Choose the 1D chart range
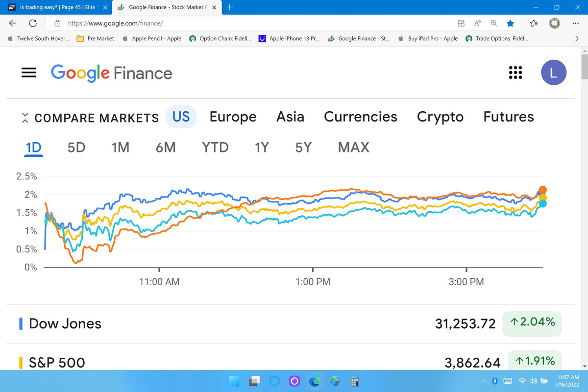 tap(34, 147)
